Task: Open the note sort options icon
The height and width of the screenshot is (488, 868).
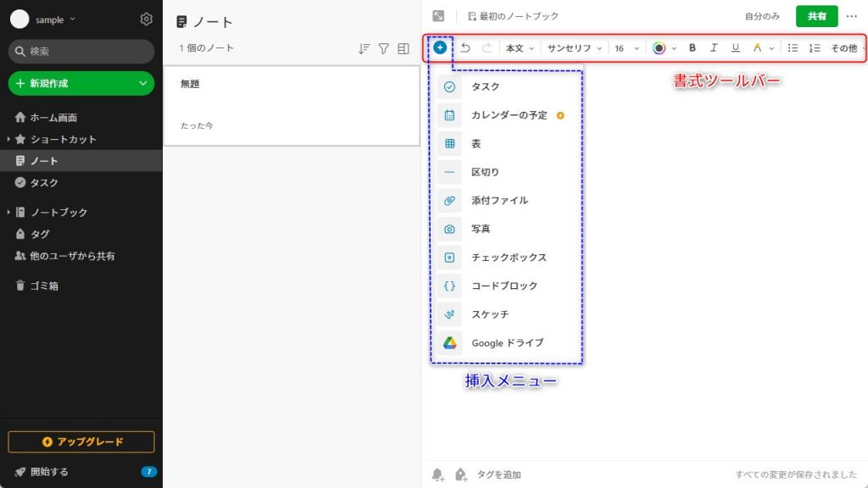Action: pos(363,49)
